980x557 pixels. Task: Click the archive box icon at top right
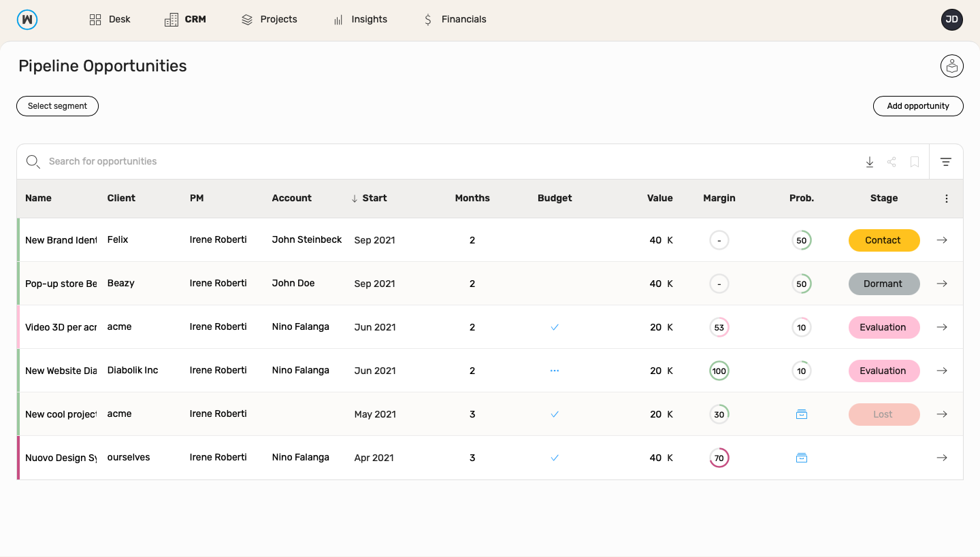pyautogui.click(x=952, y=66)
